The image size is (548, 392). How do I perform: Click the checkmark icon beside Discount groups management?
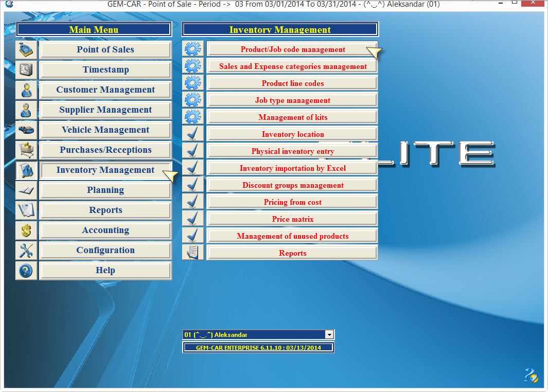pos(193,185)
